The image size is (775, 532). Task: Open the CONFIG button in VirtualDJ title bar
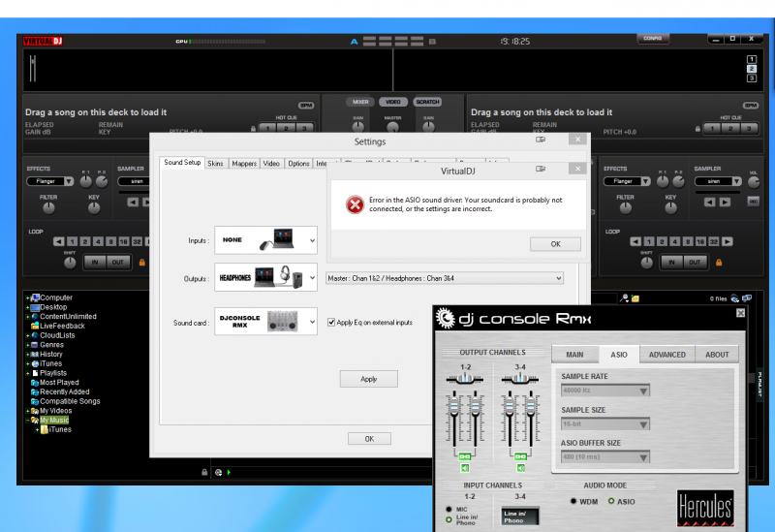tap(652, 38)
